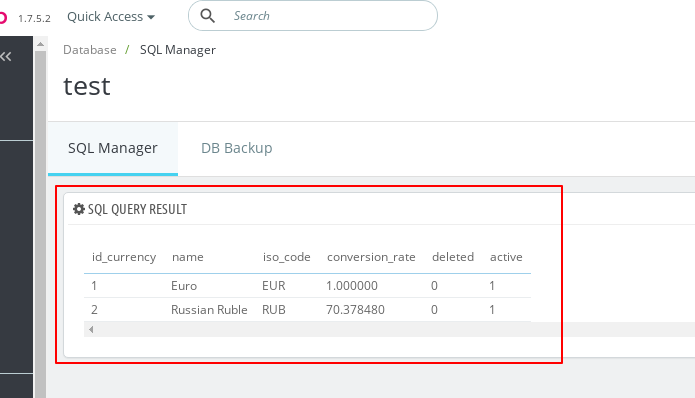Viewport: 695px width, 398px height.
Task: Open the Quick Access dropdown
Action: tap(111, 17)
